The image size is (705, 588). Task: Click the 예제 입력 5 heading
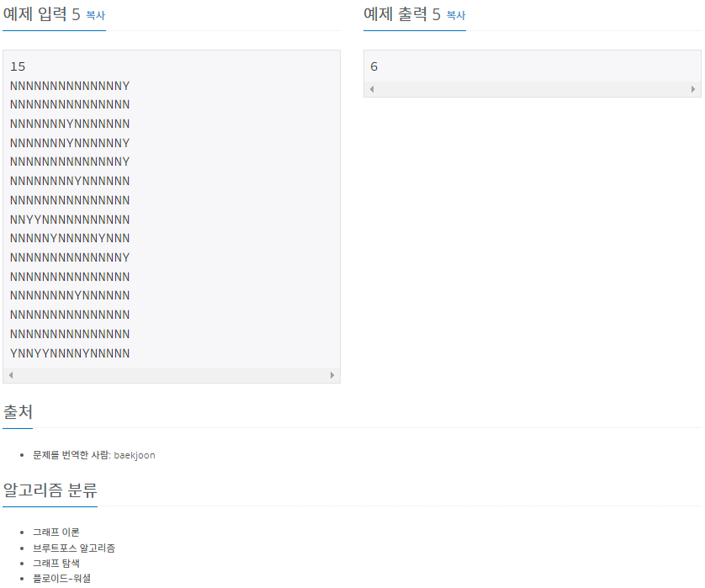tap(41, 14)
